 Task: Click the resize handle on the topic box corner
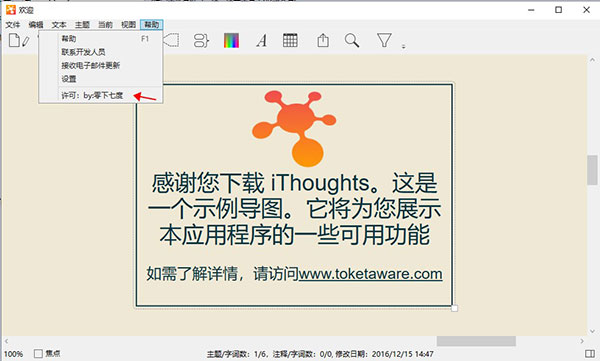pos(454,308)
